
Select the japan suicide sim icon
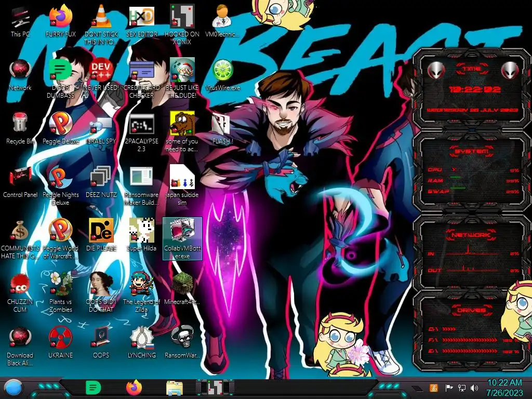[182, 185]
